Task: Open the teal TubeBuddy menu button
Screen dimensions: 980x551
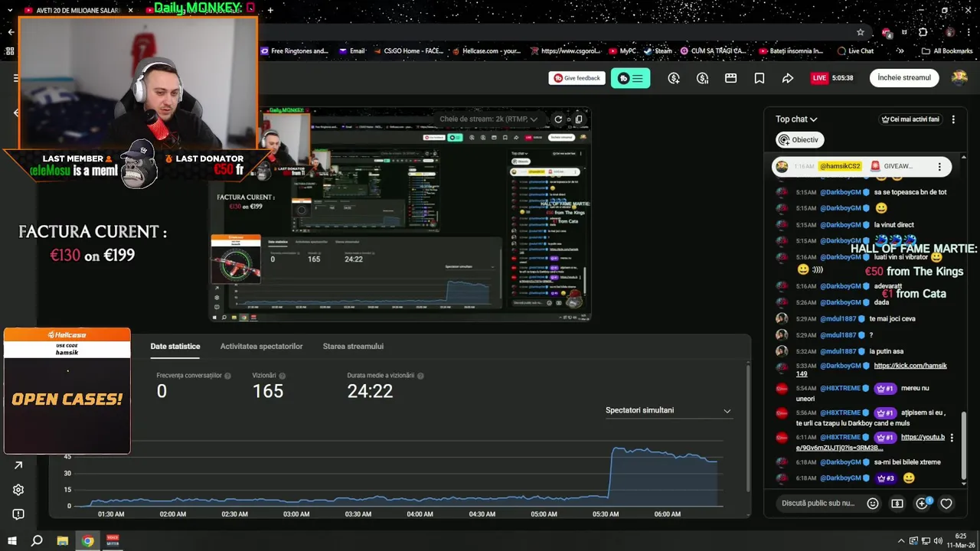Action: click(x=630, y=78)
